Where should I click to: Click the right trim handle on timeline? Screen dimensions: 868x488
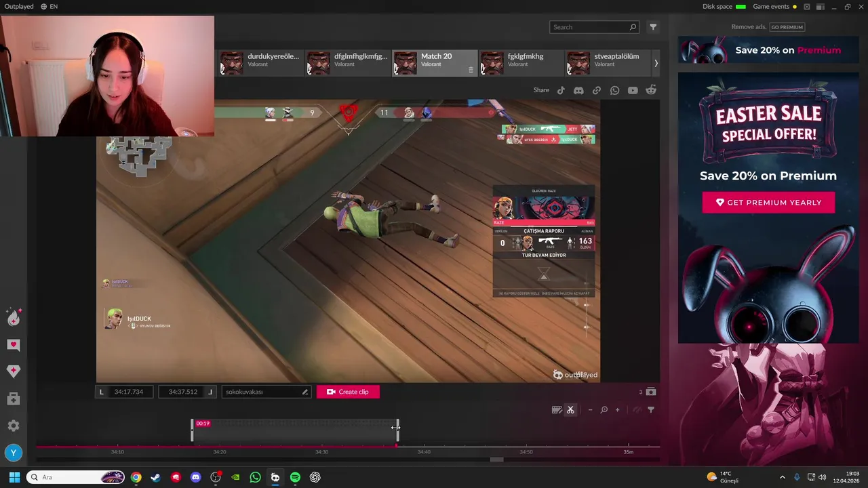(397, 431)
